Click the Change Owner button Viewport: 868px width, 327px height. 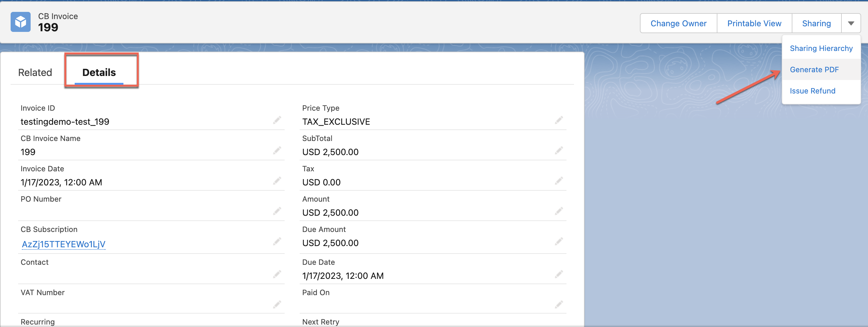tap(678, 23)
